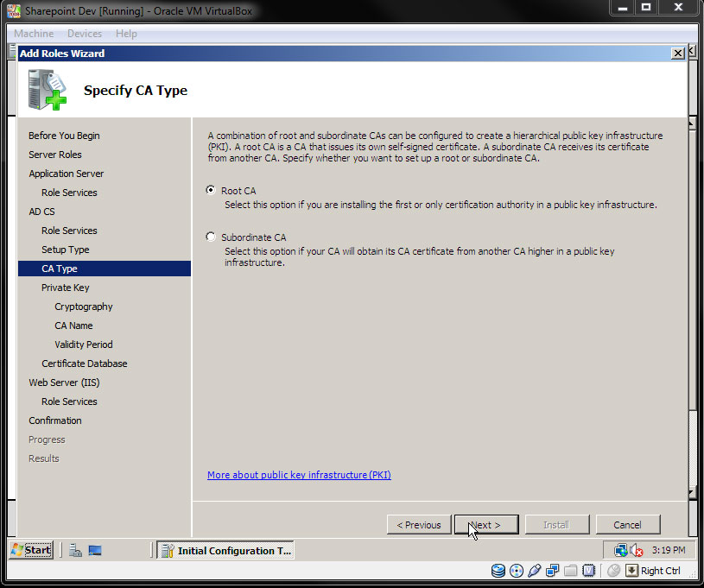Open the Devices menu

[85, 33]
